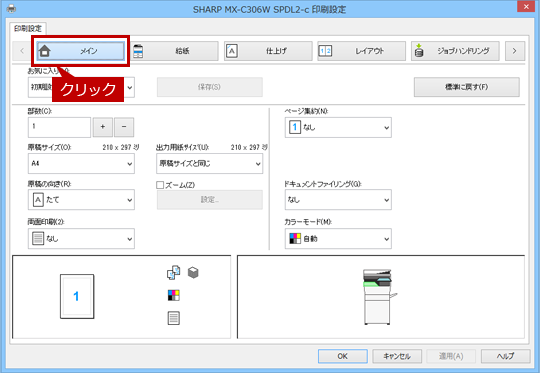Image resolution: width=540 pixels, height=373 pixels.
Task: Open the 原稿の向き orientation dropdown
Action: tap(81, 200)
